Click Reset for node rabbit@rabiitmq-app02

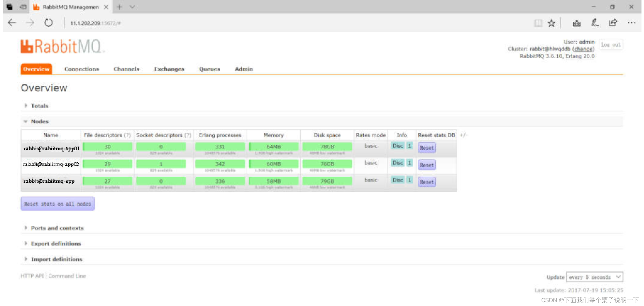pos(427,165)
